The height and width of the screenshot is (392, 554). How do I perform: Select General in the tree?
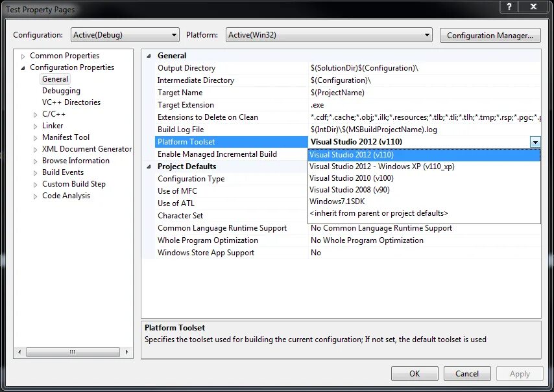(55, 79)
